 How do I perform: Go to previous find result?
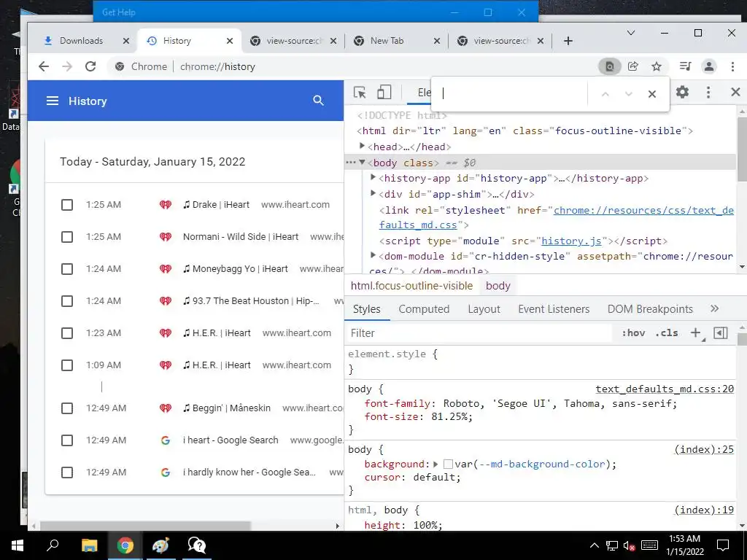(x=605, y=94)
